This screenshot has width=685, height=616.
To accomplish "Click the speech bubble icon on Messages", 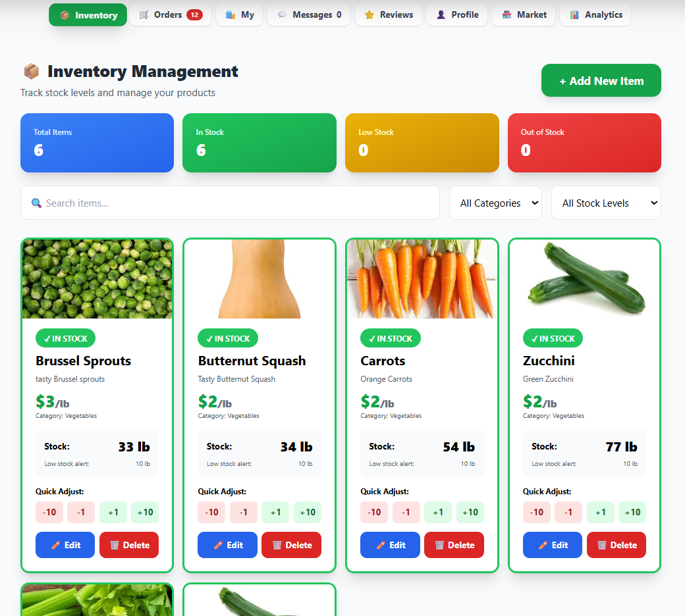I will coord(282,15).
